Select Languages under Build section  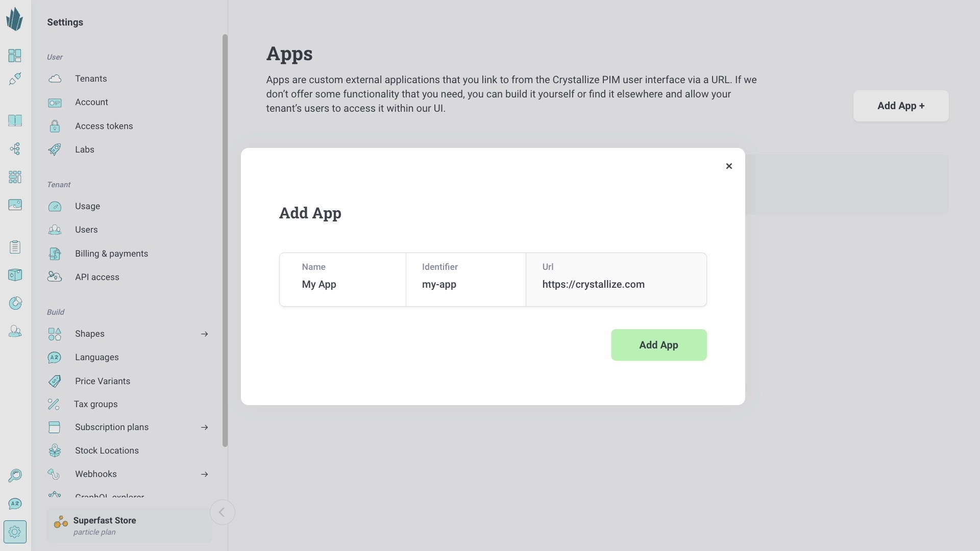[97, 357]
